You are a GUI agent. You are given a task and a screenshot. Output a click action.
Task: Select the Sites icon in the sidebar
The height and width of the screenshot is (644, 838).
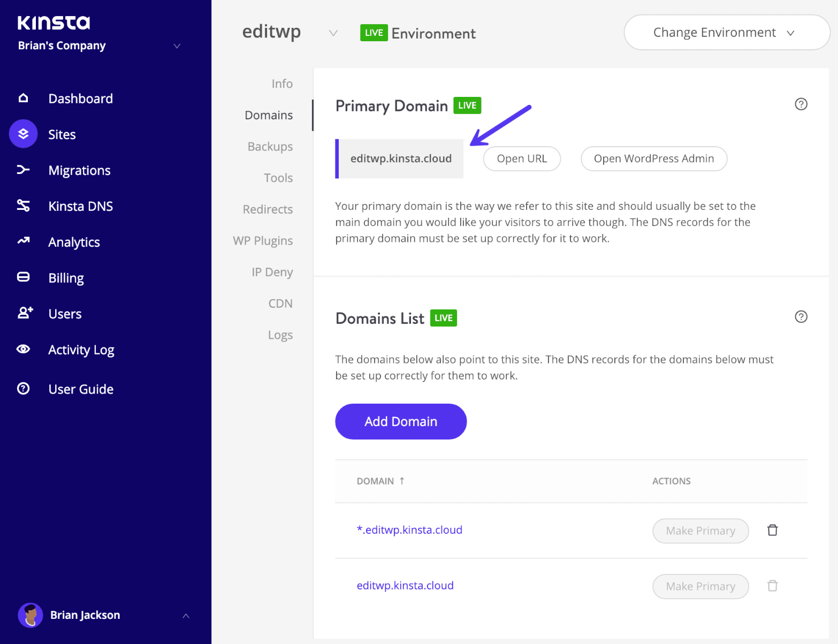[x=23, y=134]
